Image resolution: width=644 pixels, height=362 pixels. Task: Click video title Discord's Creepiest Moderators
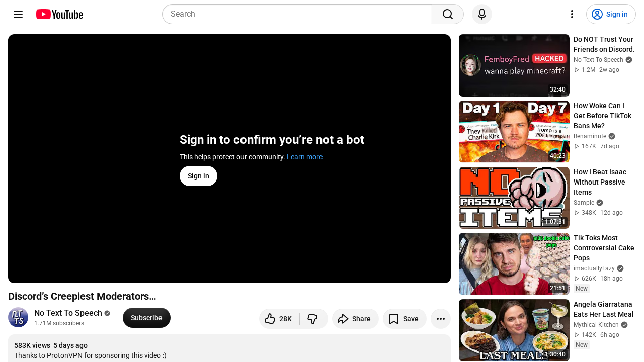coord(82,296)
